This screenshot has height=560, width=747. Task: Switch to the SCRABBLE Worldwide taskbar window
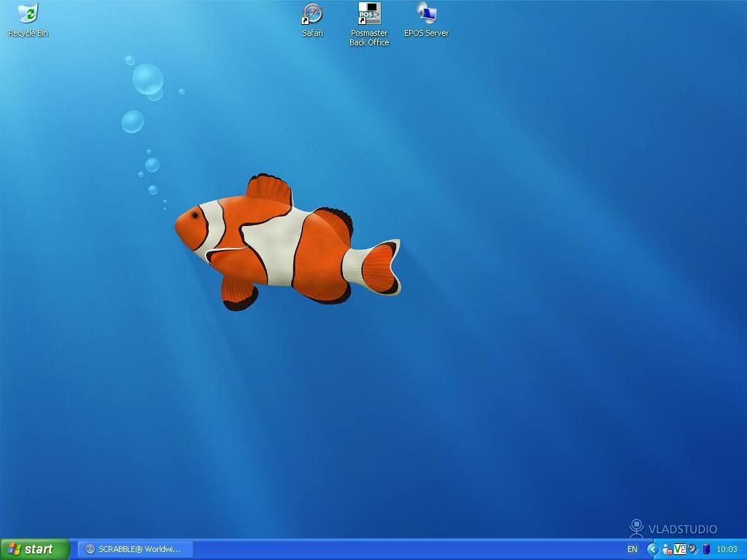135,549
